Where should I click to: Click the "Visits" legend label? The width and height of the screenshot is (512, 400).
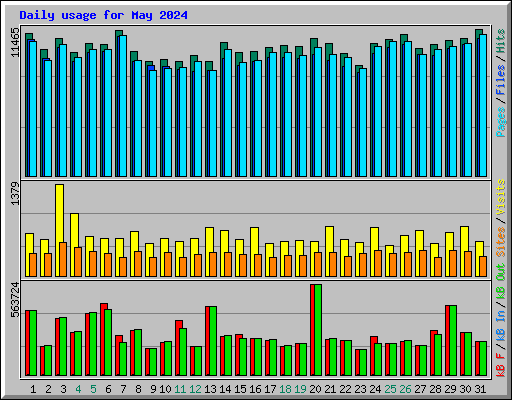[x=501, y=197]
